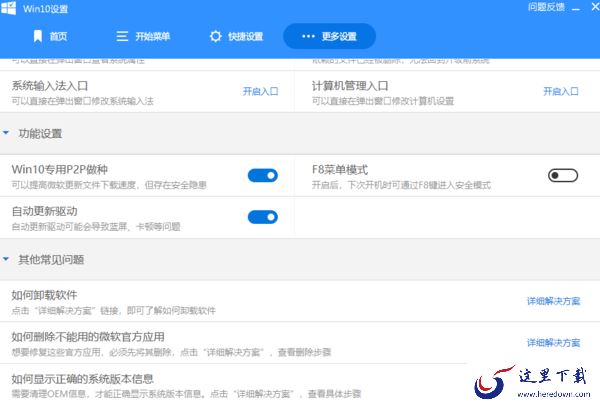Click the 计算机管理入口 title text
The width and height of the screenshot is (600, 402).
click(350, 86)
